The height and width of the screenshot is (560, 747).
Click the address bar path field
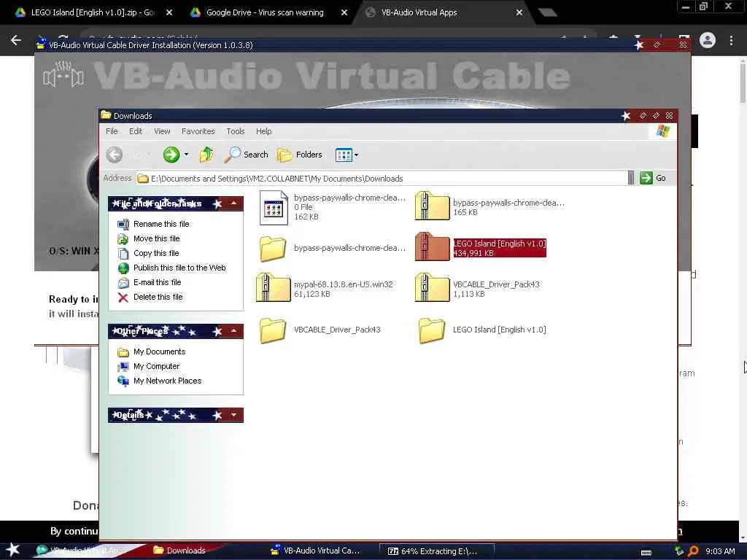point(382,179)
